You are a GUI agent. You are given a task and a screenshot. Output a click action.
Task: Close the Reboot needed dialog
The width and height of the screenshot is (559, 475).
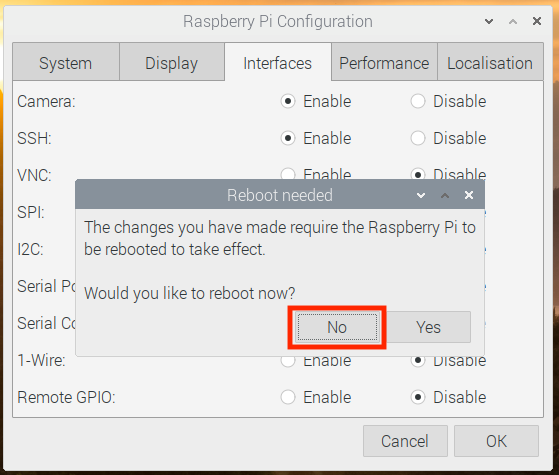469,195
